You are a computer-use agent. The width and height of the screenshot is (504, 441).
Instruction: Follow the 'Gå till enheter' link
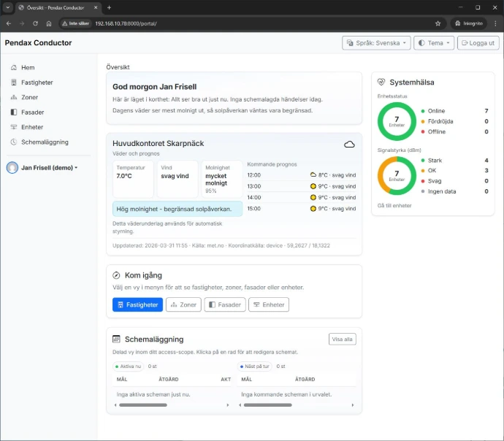[394, 206]
